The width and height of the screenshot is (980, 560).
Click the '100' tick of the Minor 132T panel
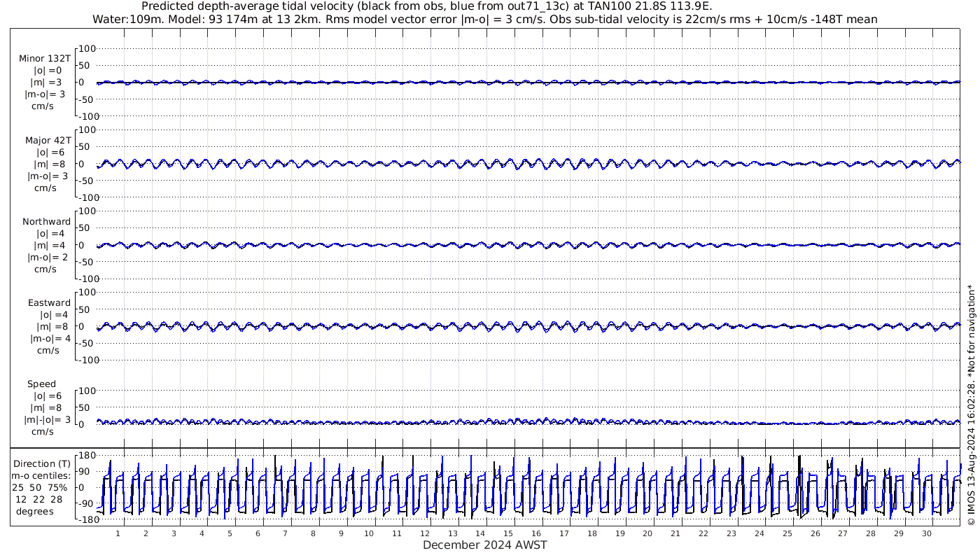[86, 48]
